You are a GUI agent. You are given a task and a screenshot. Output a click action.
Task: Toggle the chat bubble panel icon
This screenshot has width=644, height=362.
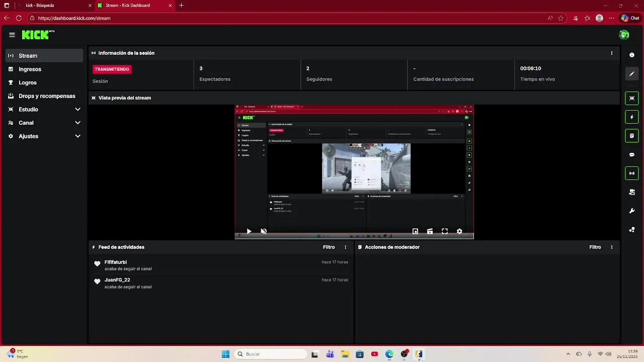pyautogui.click(x=632, y=155)
